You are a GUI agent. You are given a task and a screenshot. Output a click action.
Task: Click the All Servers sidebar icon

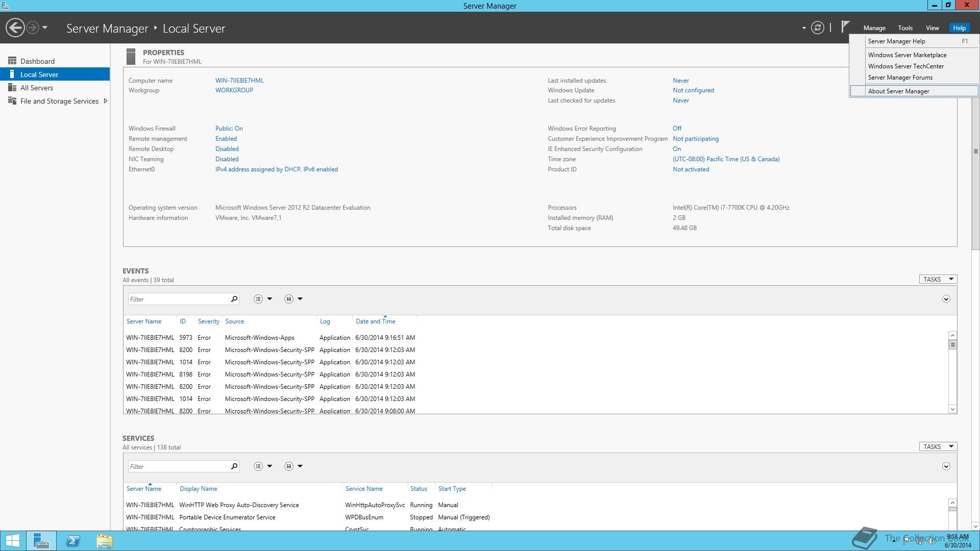pyautogui.click(x=12, y=88)
